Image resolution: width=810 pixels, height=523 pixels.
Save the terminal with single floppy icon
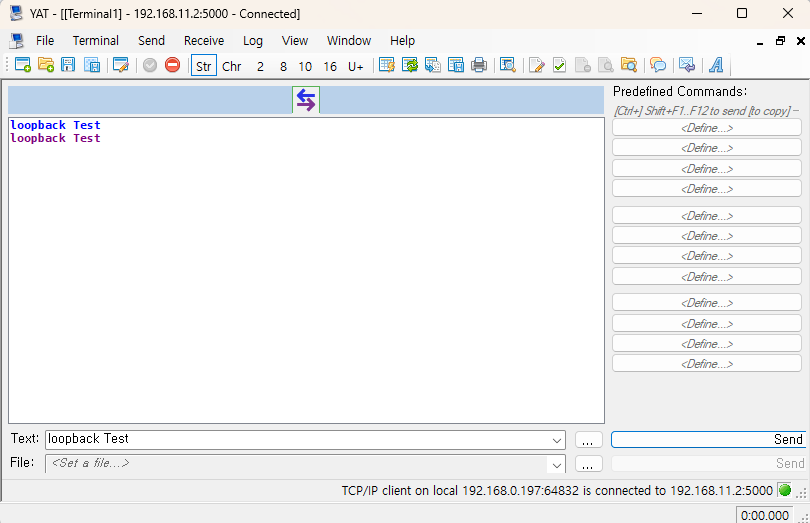(68, 65)
